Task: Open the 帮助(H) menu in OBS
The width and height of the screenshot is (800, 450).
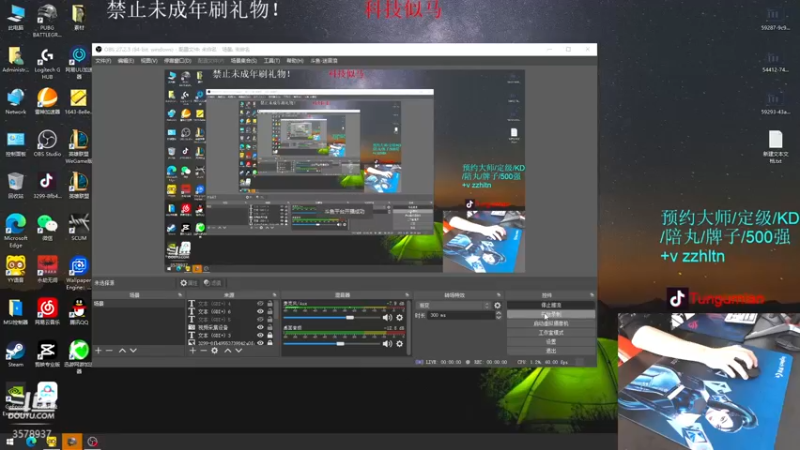Action: 295,61
